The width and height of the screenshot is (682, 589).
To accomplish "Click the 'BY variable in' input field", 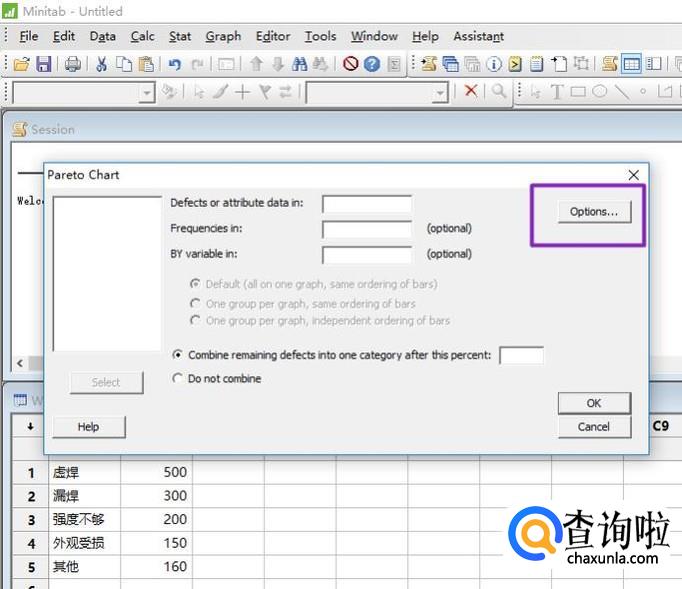I will tap(367, 255).
